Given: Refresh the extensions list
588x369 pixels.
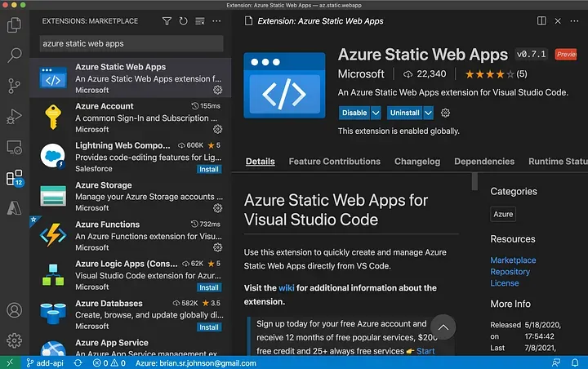Looking at the screenshot, I should coord(183,21).
